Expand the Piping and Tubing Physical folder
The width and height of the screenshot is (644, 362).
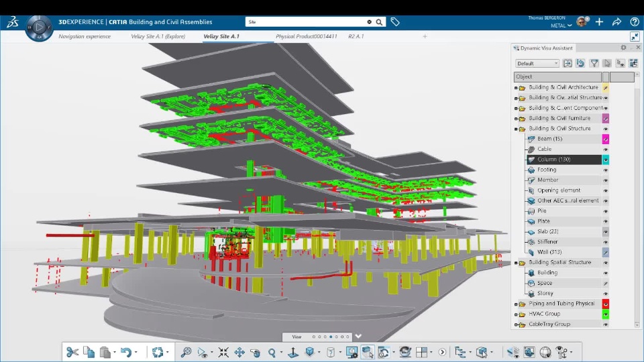[x=516, y=304]
